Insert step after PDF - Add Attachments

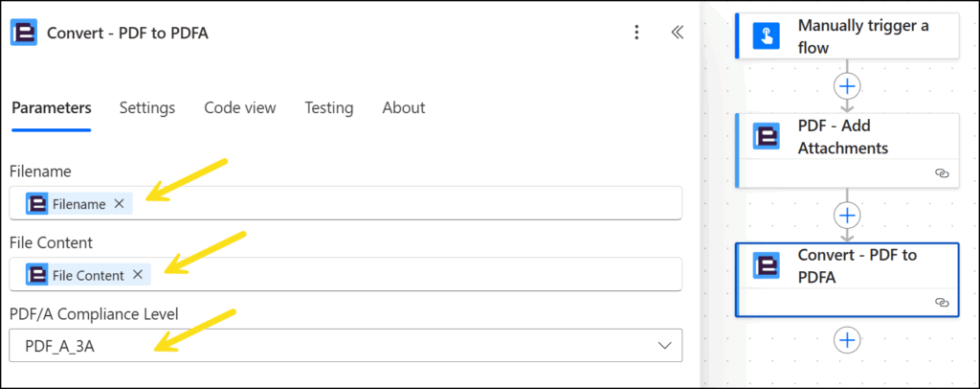(x=847, y=215)
